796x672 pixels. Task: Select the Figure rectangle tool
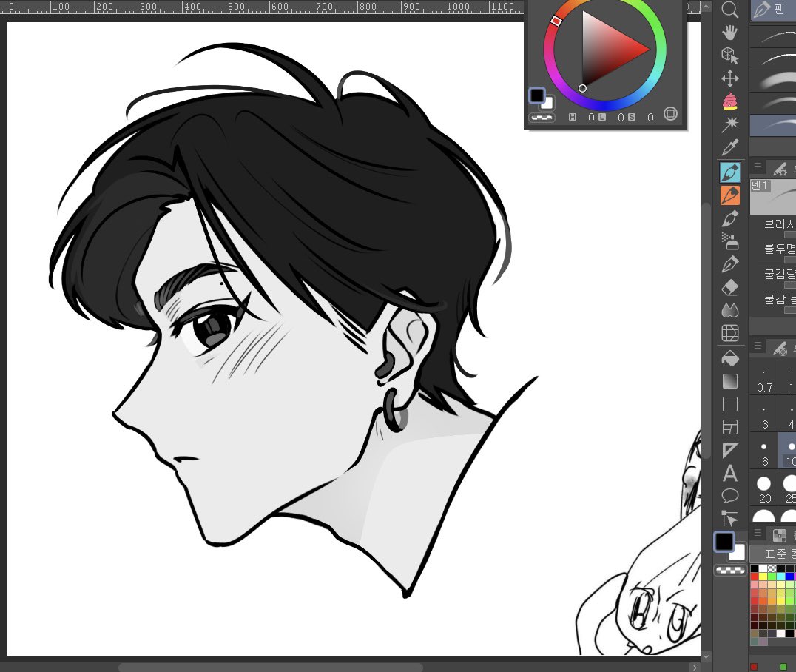(729, 404)
